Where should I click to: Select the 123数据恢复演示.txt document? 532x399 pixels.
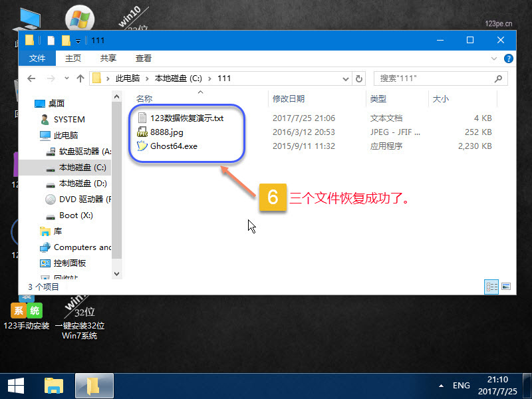[x=186, y=118]
